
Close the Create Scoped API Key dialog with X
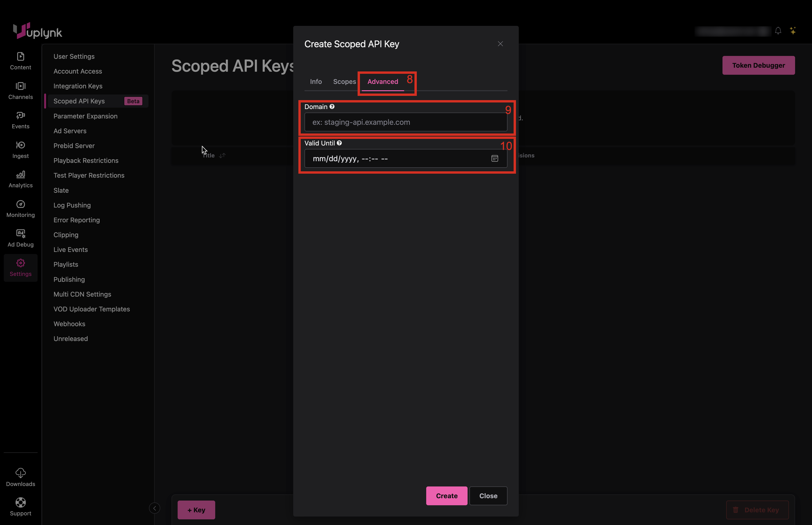500,44
